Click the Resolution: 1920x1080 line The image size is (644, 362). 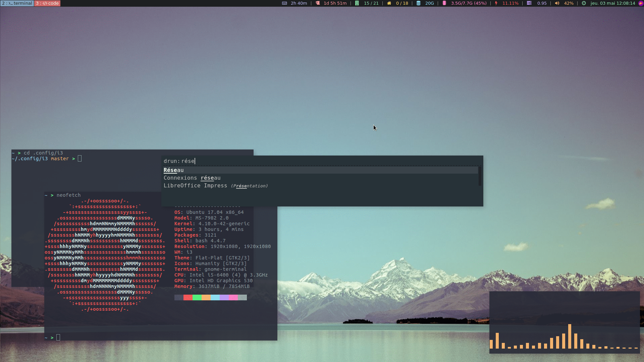(x=222, y=246)
